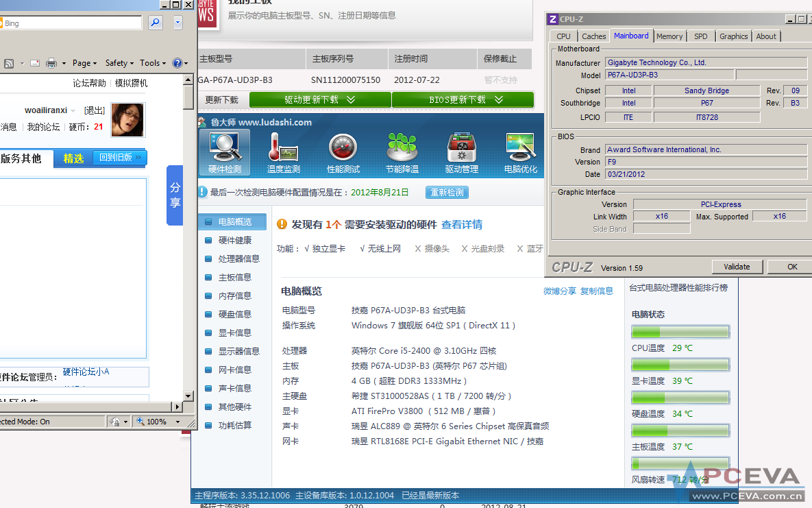
Task: Click the orange warning icon beside 发现有1个
Action: click(x=282, y=224)
